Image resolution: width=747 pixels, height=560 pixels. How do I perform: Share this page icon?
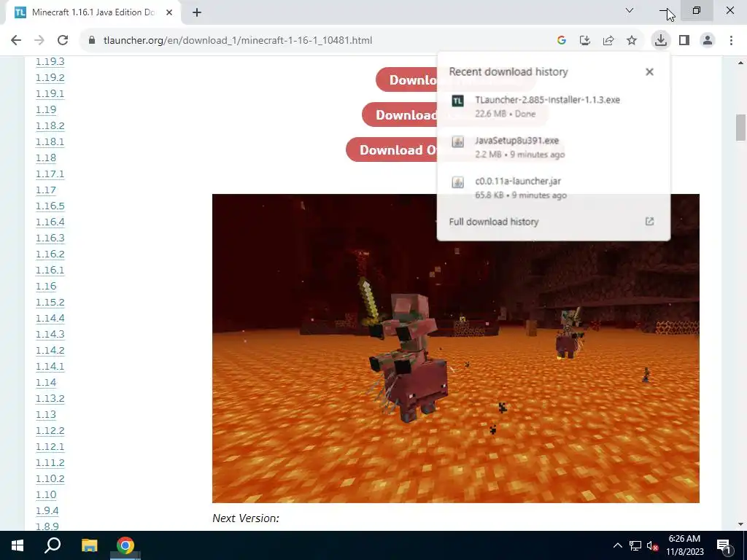pos(608,41)
